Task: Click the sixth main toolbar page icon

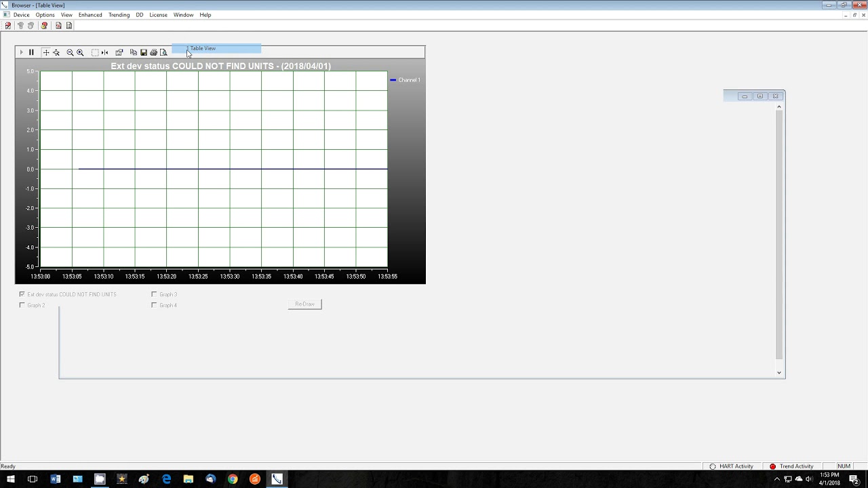Action: (x=68, y=26)
